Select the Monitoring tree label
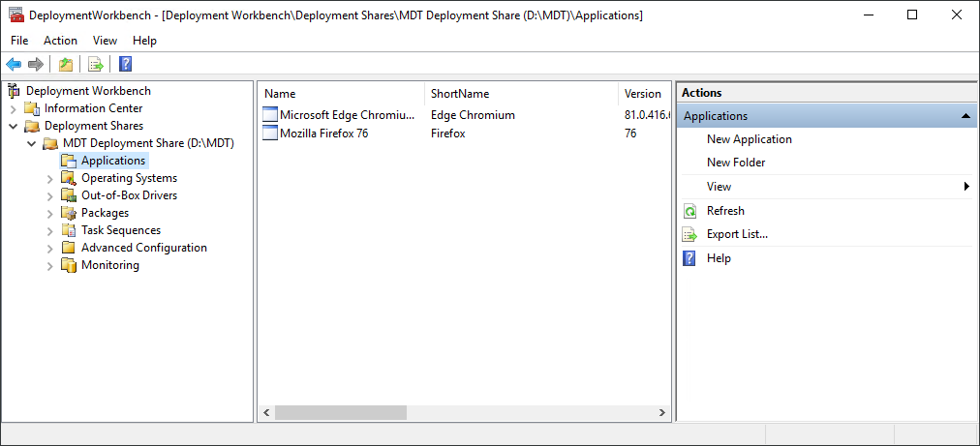Image resolution: width=980 pixels, height=446 pixels. point(110,265)
